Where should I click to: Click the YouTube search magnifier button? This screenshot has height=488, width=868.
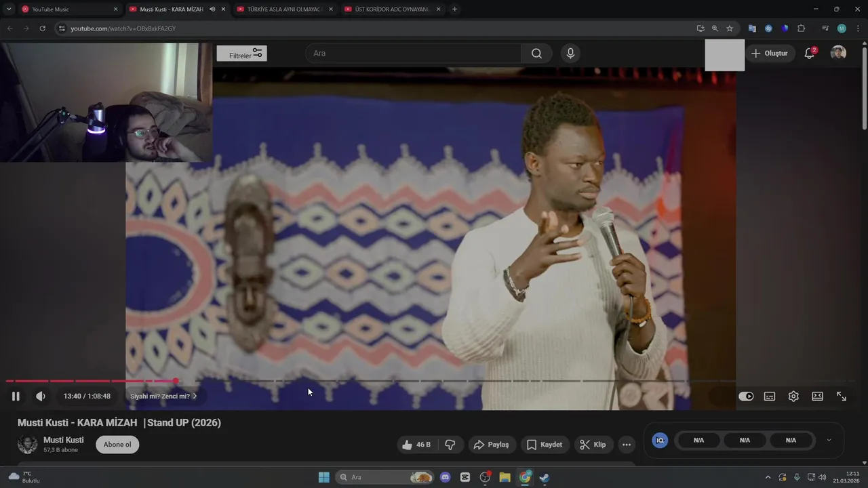tap(536, 54)
